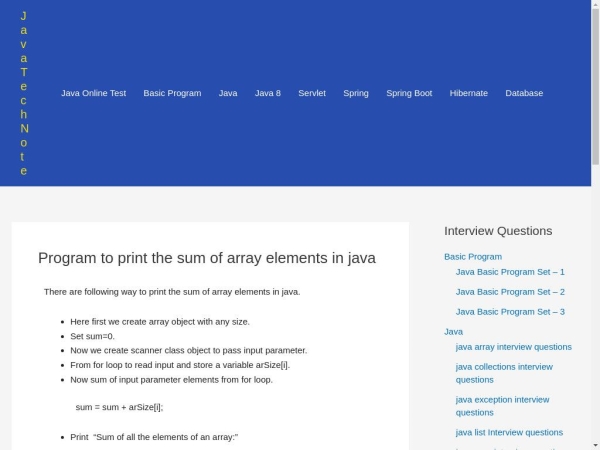
Task: Click the Basic Program sidebar link
Action: [x=473, y=257]
